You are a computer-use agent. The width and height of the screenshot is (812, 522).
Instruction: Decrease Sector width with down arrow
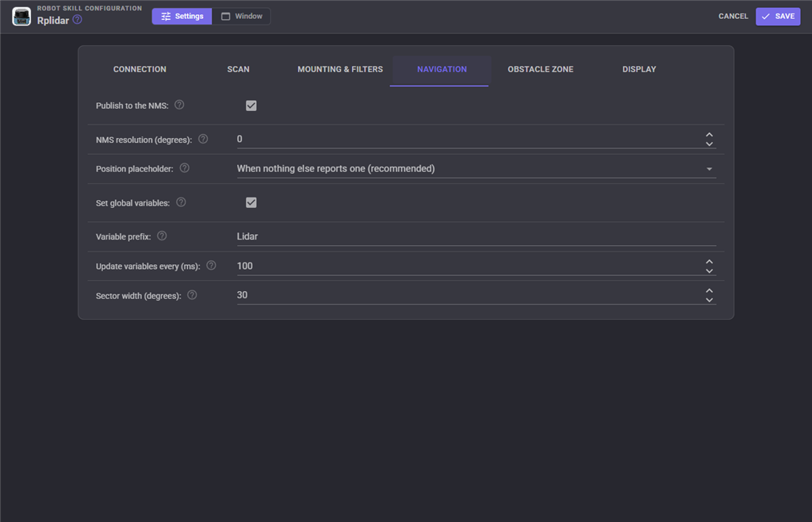click(x=710, y=300)
